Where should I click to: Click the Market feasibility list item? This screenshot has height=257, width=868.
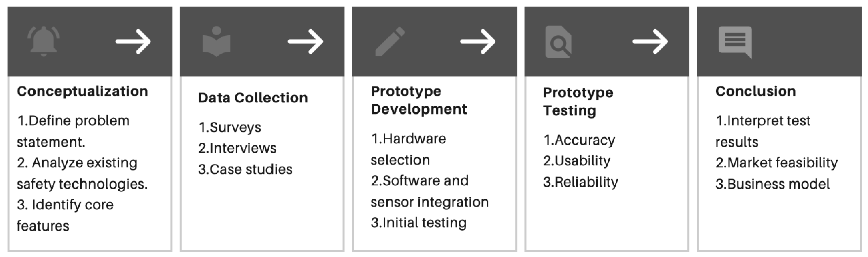pos(777,163)
